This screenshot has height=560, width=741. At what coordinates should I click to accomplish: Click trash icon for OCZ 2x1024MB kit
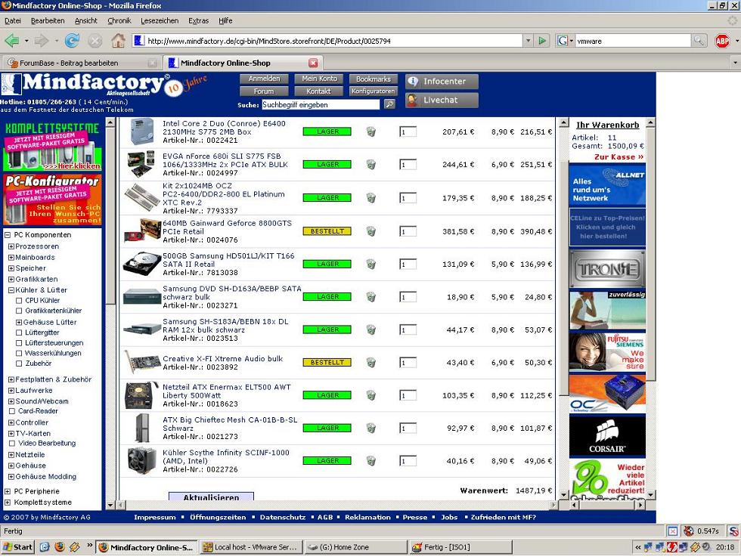(371, 198)
